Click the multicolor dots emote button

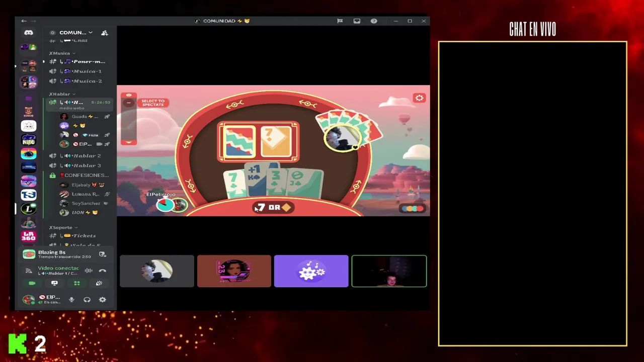413,208
